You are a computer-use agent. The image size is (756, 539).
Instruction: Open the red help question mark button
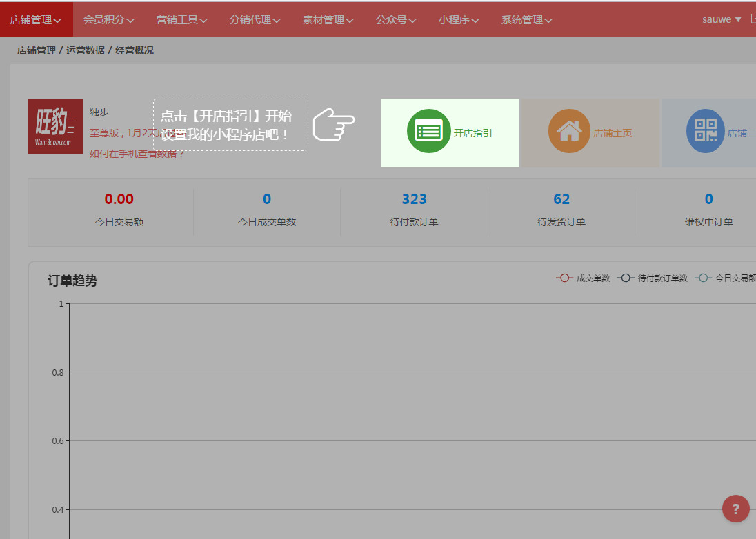(x=735, y=509)
